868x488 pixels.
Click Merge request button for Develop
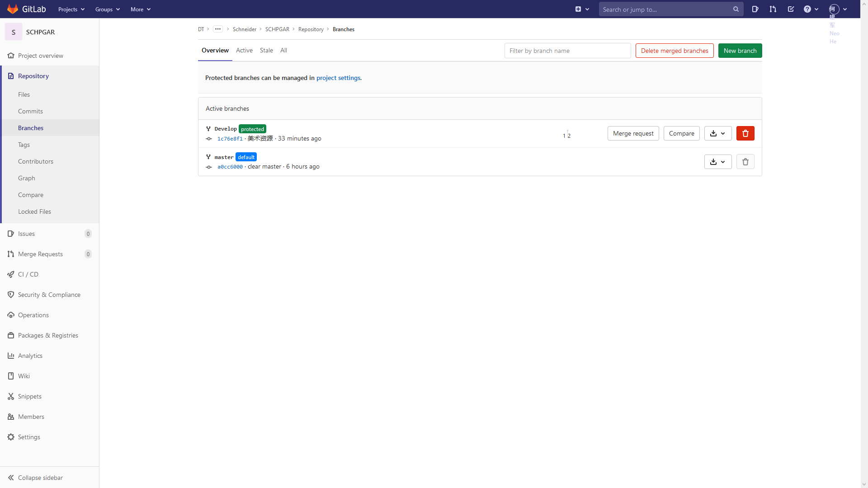point(633,133)
